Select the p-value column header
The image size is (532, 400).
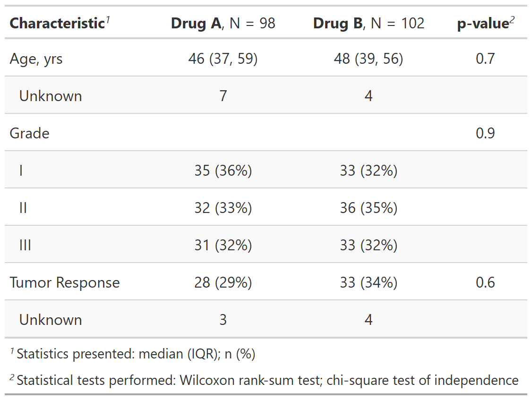(485, 24)
